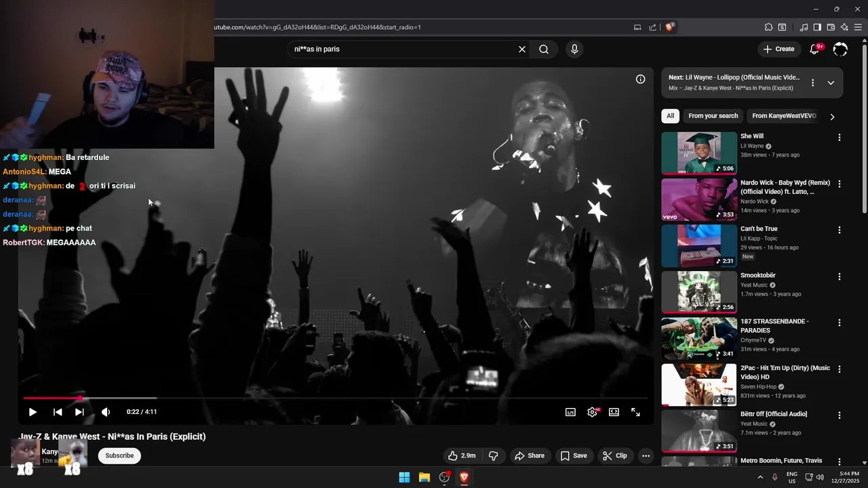
Task: Open the Create menu
Action: pos(778,49)
